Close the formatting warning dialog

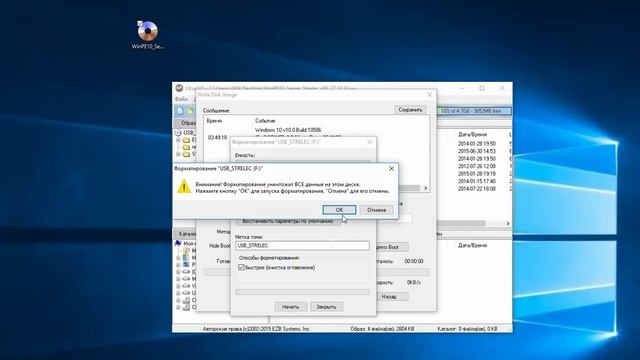pyautogui.click(x=391, y=169)
